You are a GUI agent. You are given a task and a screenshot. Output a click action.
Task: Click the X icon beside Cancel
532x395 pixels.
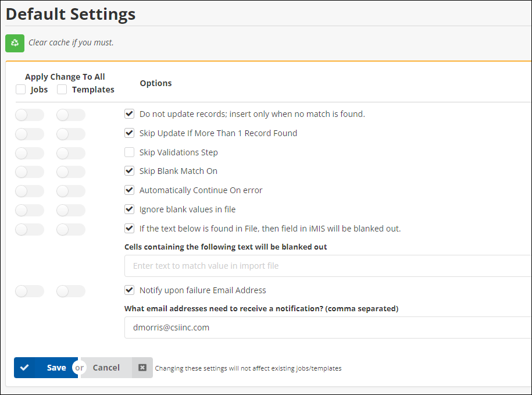click(142, 368)
